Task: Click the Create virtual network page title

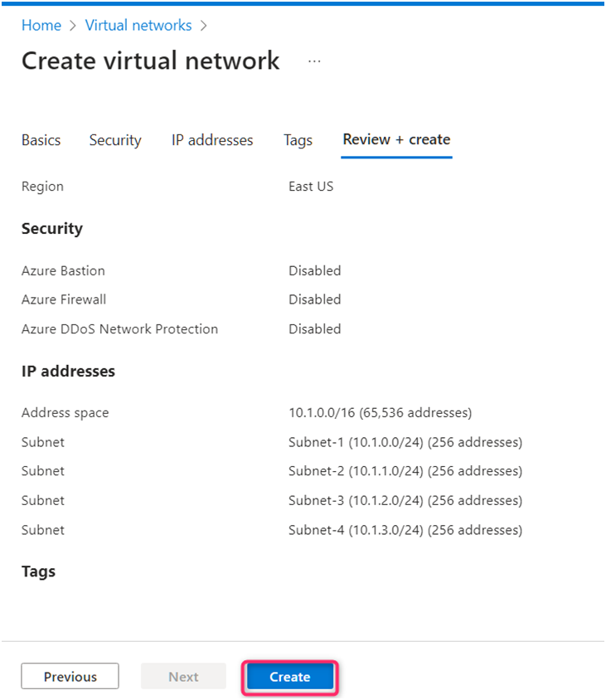Action: click(x=150, y=61)
